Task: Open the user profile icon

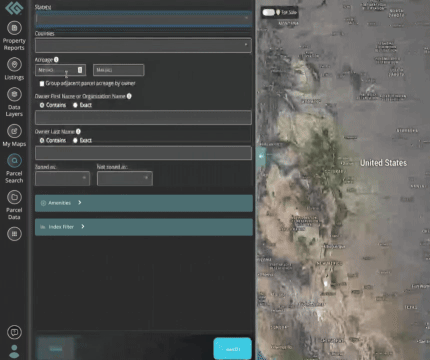Action: pos(14,351)
